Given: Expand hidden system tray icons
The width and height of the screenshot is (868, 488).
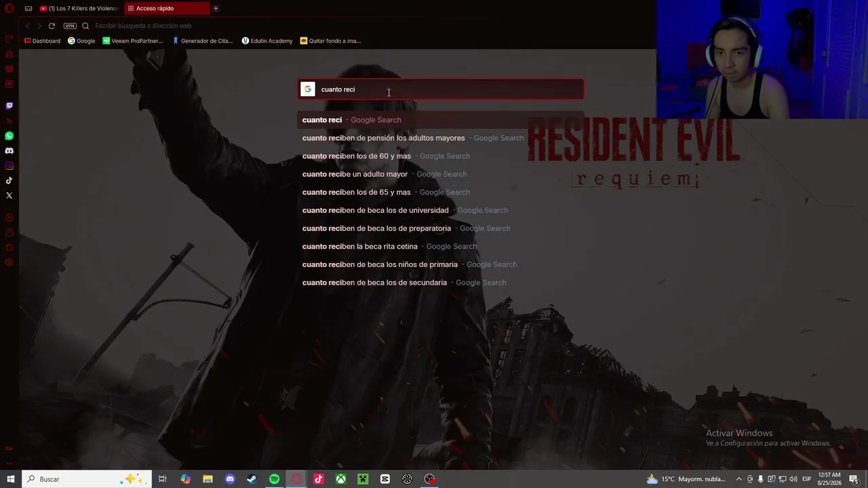Looking at the screenshot, I should pos(739,479).
